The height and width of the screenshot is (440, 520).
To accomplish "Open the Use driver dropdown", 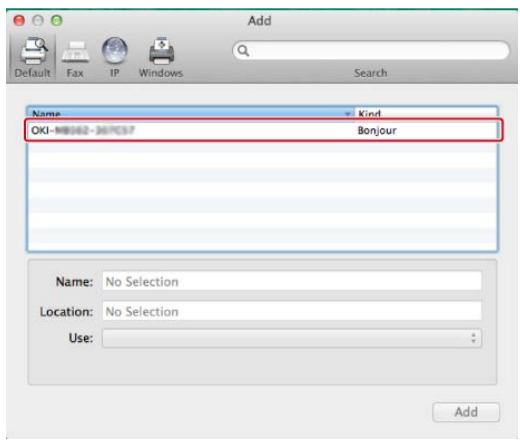I will pos(292,338).
